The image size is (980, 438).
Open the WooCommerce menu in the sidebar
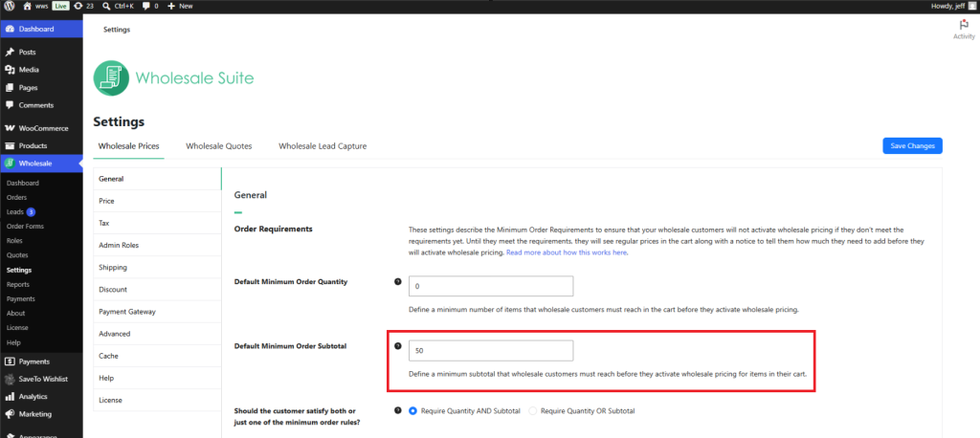[41, 128]
